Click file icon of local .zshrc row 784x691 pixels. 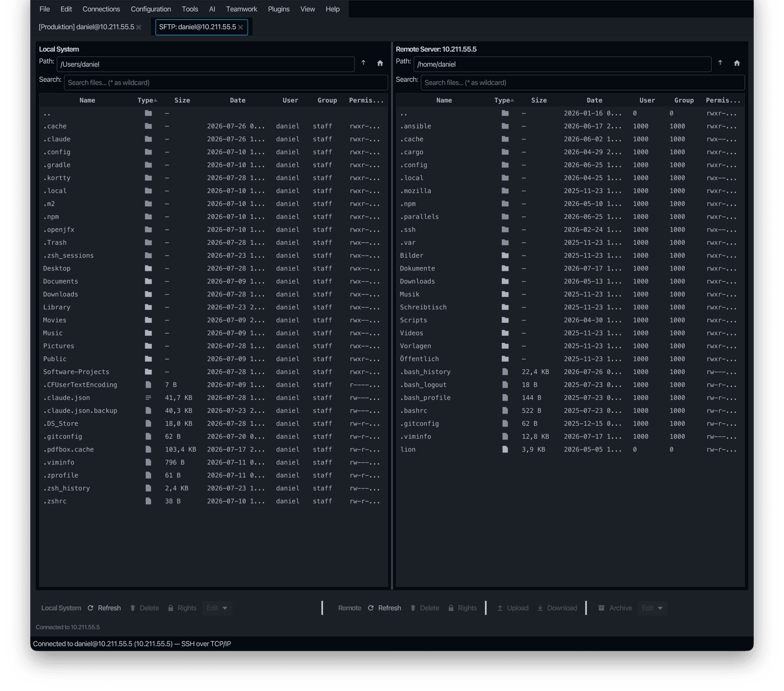148,501
